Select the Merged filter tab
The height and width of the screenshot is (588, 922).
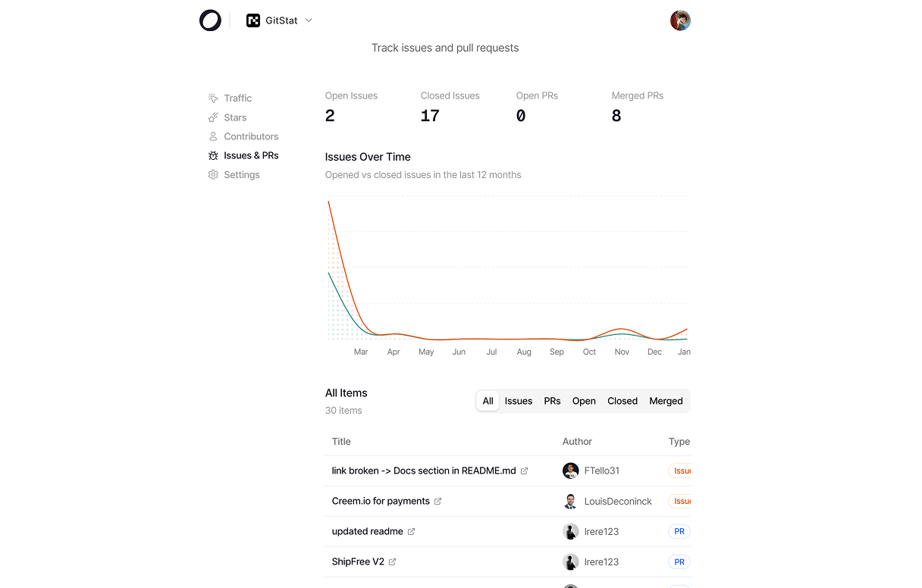point(666,401)
